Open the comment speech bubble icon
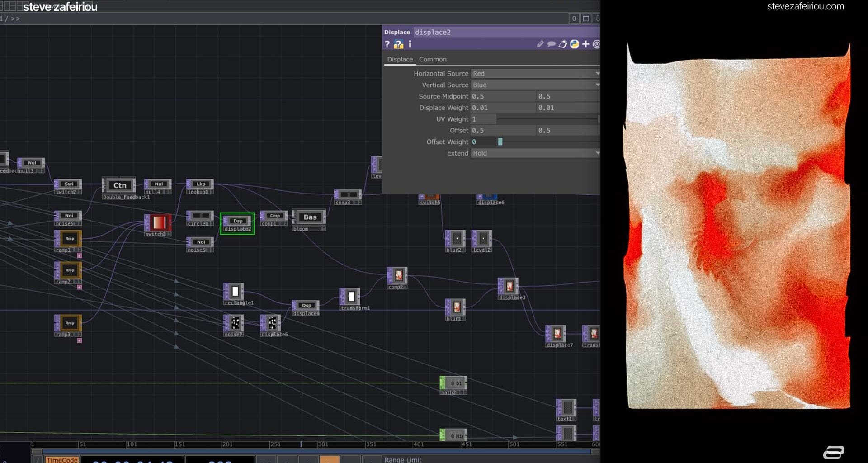 point(551,44)
